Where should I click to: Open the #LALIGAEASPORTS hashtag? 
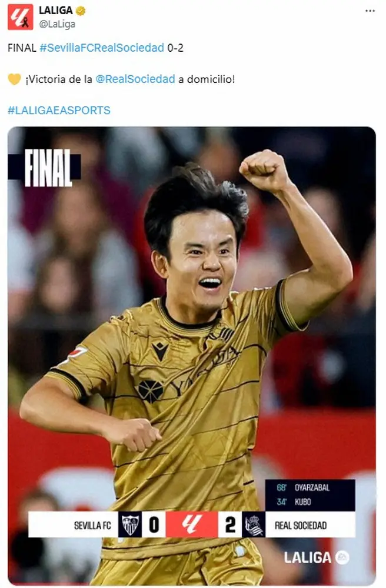click(59, 111)
